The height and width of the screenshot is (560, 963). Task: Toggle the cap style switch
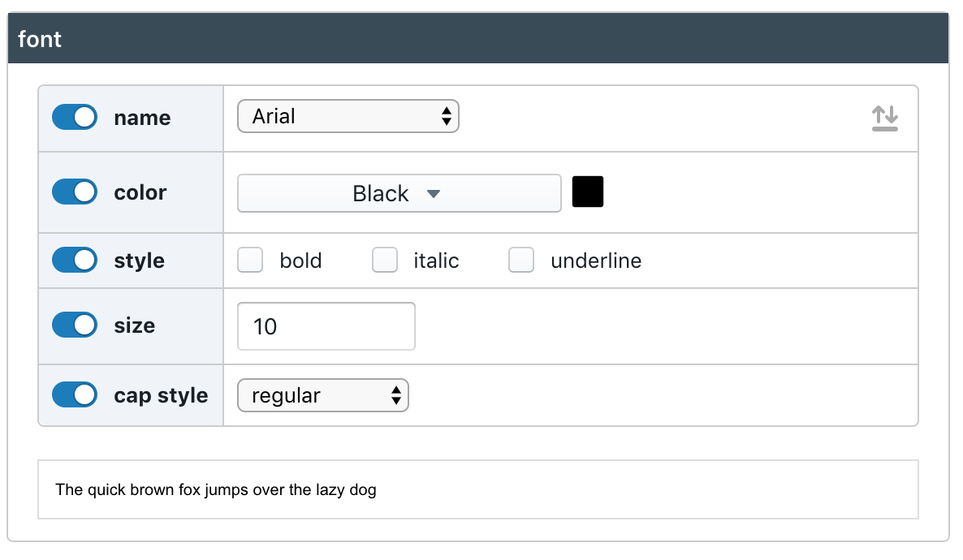click(75, 394)
